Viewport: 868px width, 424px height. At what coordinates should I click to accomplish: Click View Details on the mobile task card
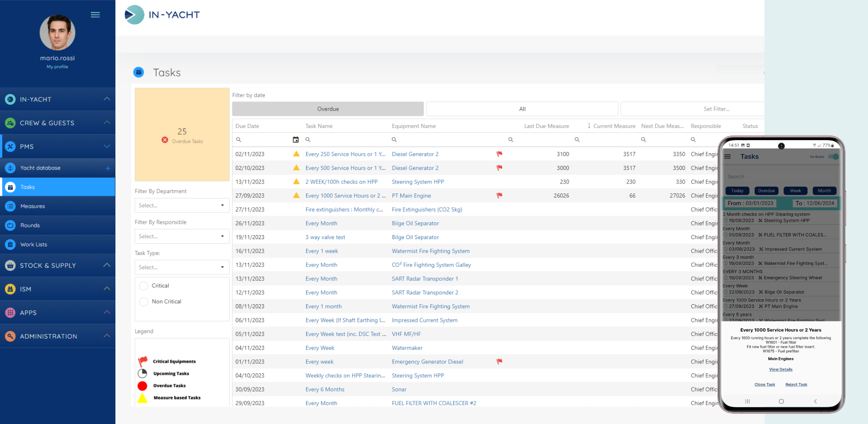tap(780, 369)
